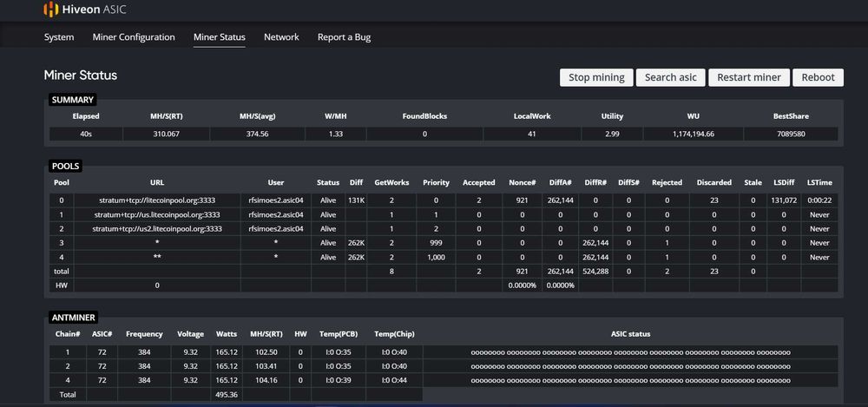The image size is (868, 407).
Task: Select MH/S(RT) value 310.067
Action: pos(167,134)
